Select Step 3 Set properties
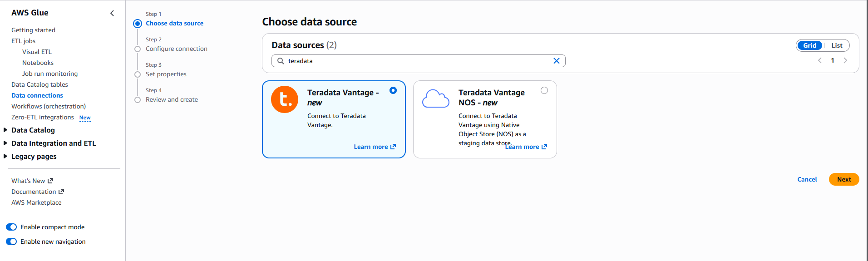Viewport: 868px width, 261px height. point(166,74)
